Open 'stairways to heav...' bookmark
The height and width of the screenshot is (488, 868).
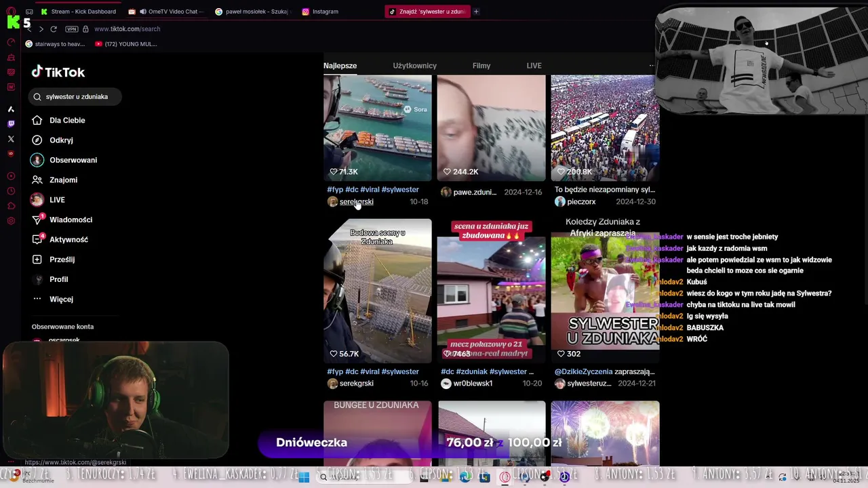click(x=55, y=44)
